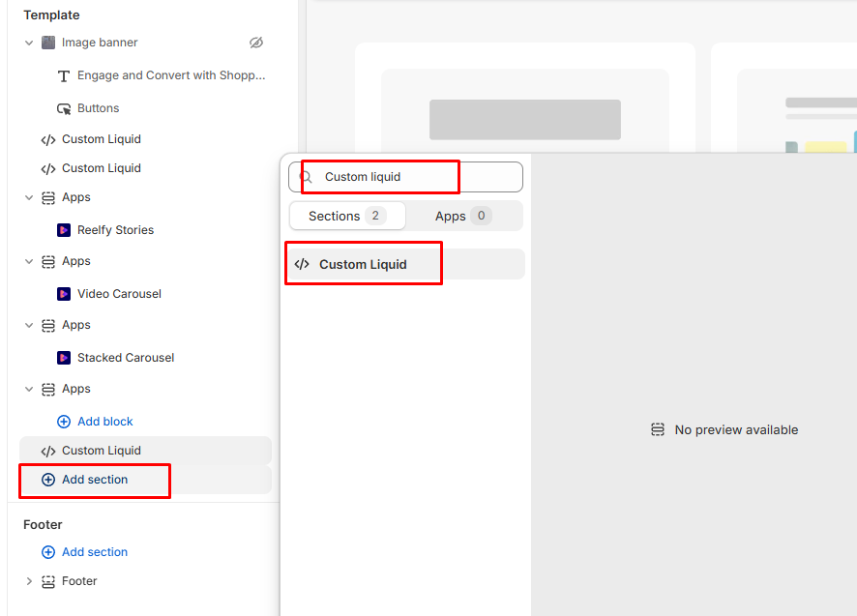857x616 pixels.
Task: Collapse Apps section containing Reelfy Stories
Action: 29,197
